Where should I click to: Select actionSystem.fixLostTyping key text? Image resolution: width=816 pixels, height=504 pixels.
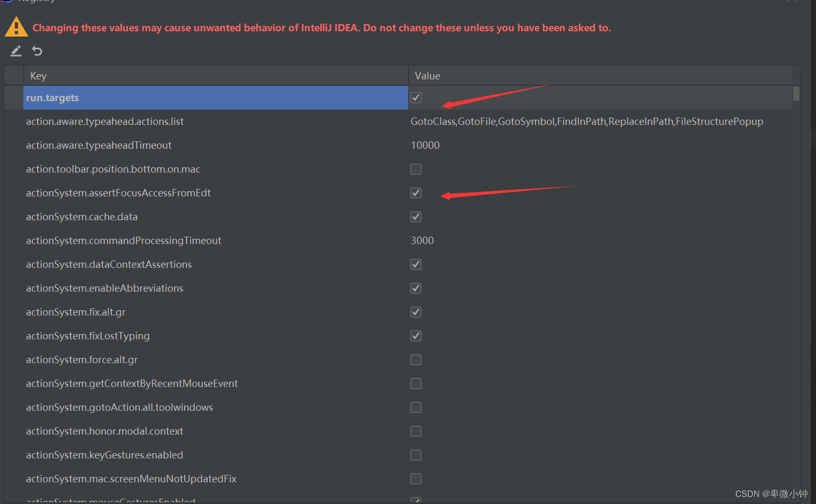coord(88,336)
